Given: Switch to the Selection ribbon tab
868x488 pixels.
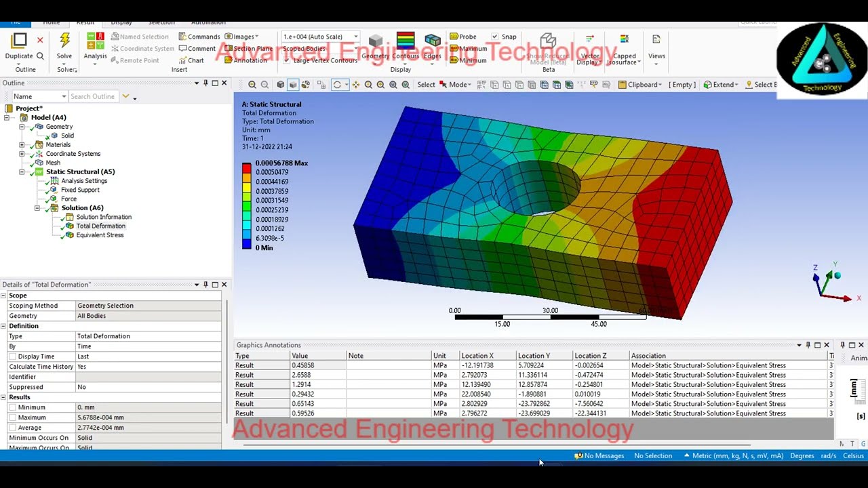Looking at the screenshot, I should click(161, 22).
